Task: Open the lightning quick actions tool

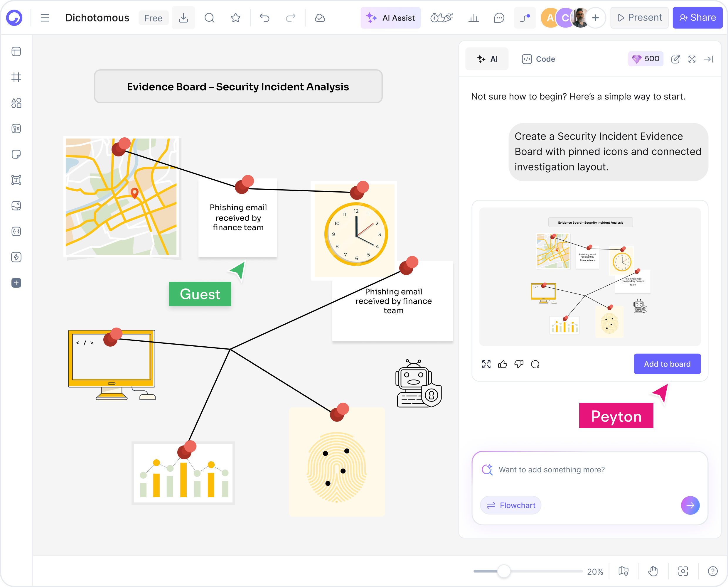Action: click(x=16, y=257)
